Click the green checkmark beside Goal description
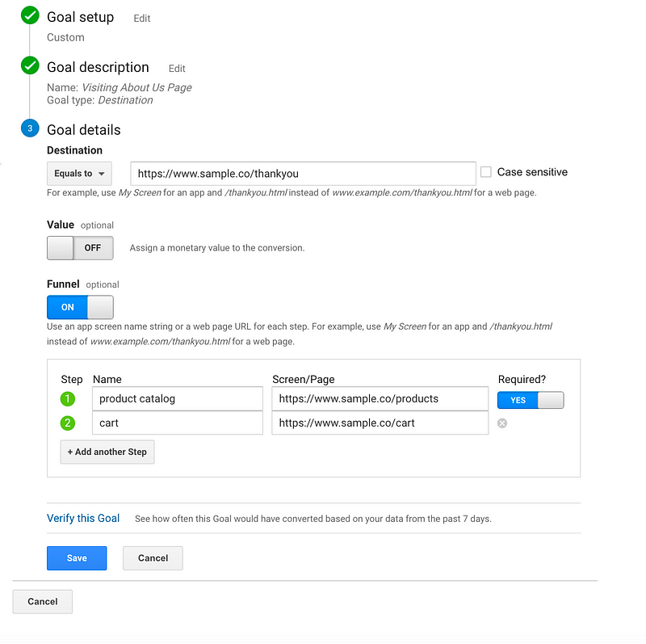Viewport: 646px width, 644px height. tap(30, 65)
